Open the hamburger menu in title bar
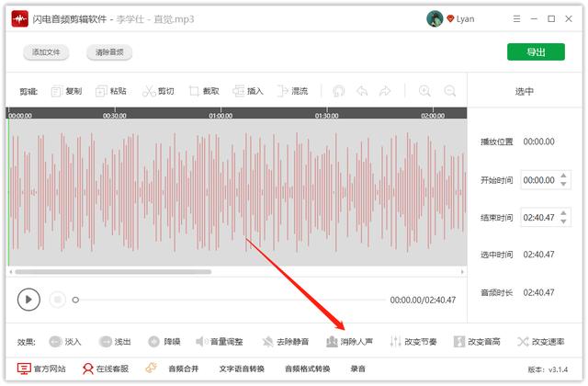 tap(514, 18)
